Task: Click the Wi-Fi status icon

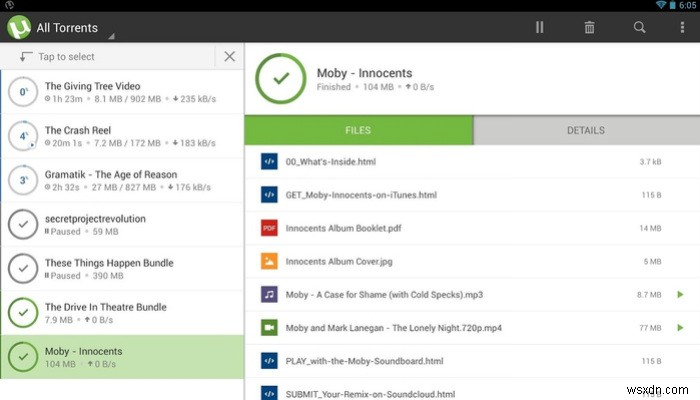Action: pos(661,5)
